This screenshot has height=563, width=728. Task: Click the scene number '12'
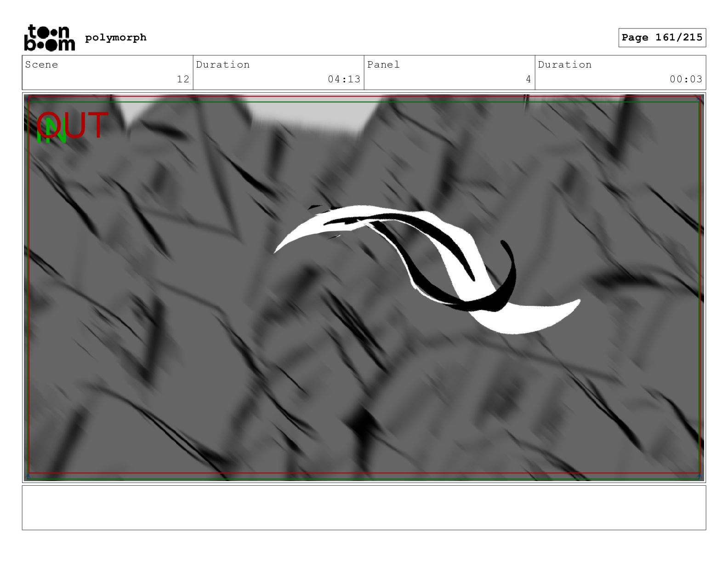(x=183, y=79)
